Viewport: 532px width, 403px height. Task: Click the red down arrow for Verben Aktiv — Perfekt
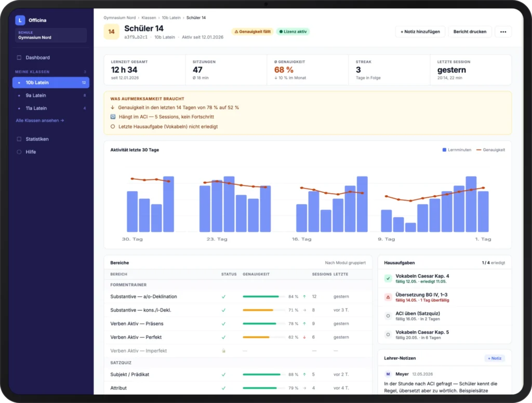coord(304,337)
